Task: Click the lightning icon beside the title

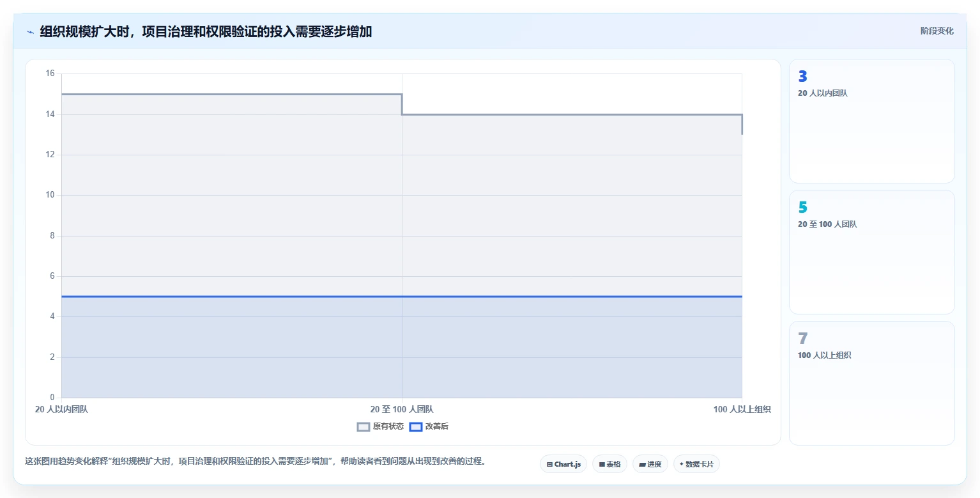Action: pos(30,32)
